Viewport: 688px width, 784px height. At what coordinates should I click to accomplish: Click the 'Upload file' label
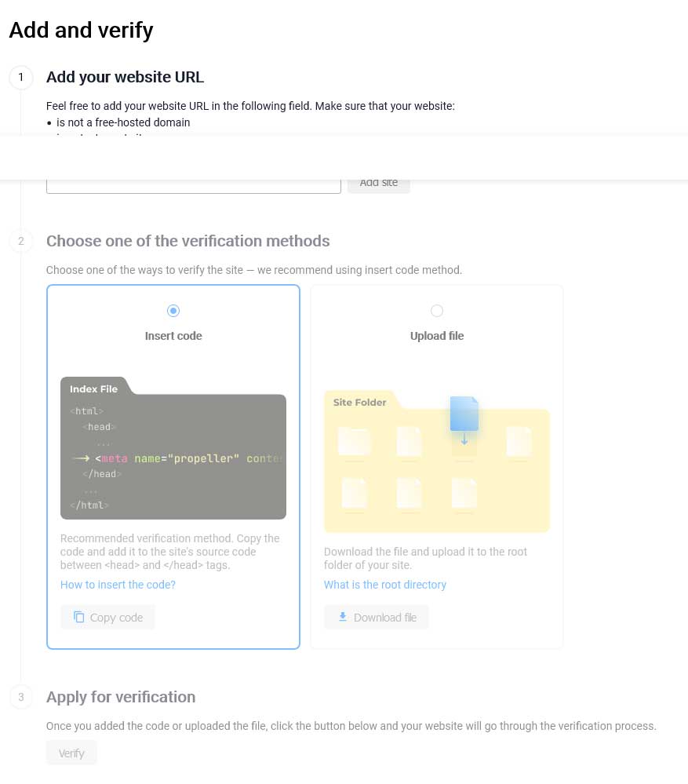tap(437, 336)
